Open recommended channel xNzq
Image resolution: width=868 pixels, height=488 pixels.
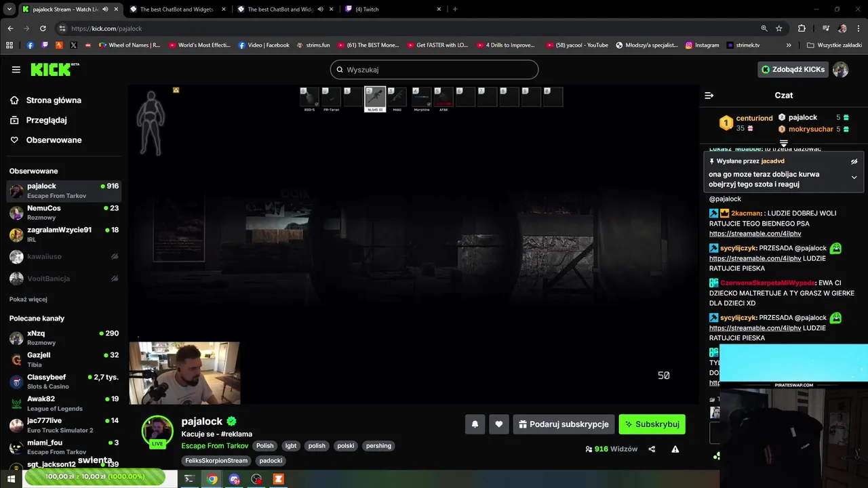[64, 338]
